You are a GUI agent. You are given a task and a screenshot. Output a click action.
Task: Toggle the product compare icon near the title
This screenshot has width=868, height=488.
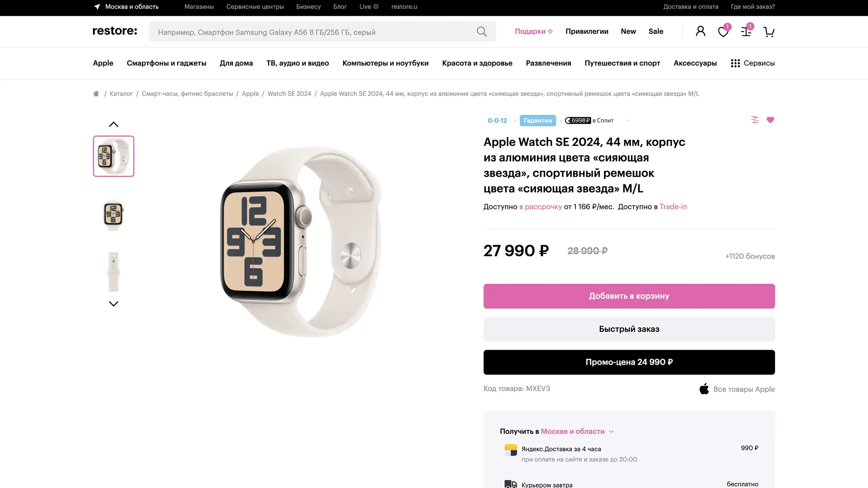tap(755, 120)
